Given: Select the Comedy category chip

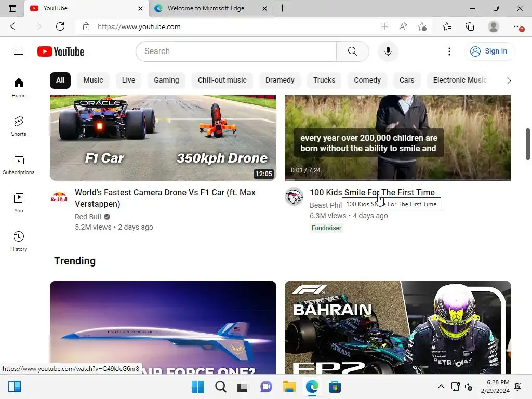Looking at the screenshot, I should click(367, 81).
